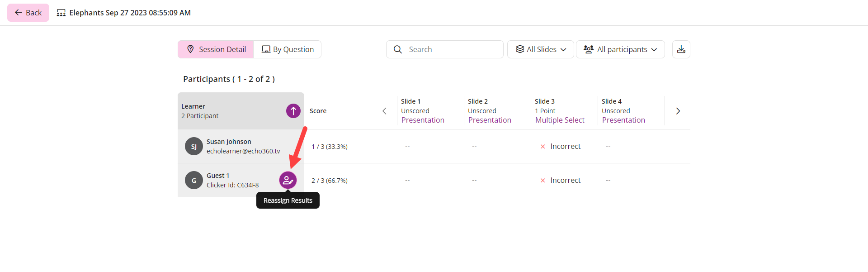Open the Slide 1 Presentation link

click(x=423, y=120)
